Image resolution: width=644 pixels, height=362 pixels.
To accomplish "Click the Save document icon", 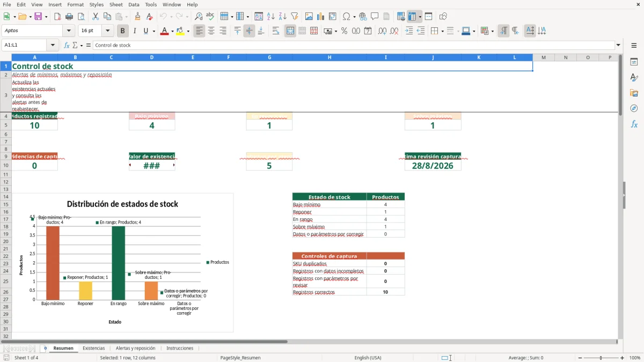I will pyautogui.click(x=38, y=17).
